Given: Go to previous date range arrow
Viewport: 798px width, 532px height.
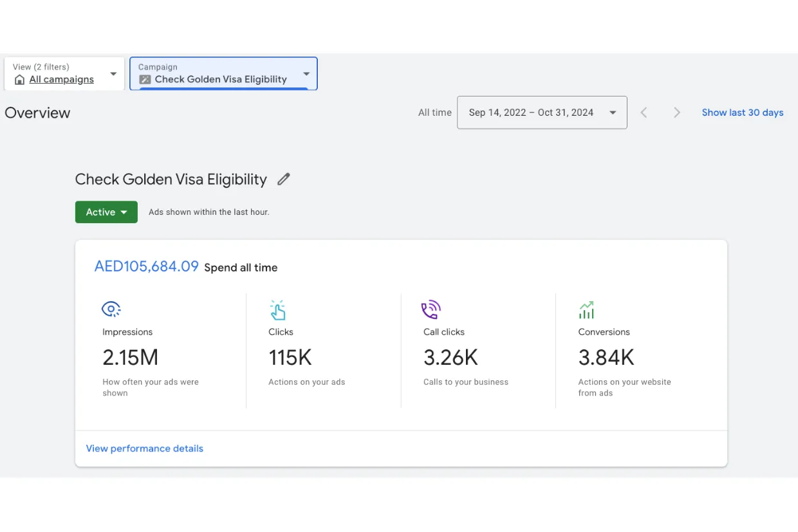Looking at the screenshot, I should tap(644, 113).
